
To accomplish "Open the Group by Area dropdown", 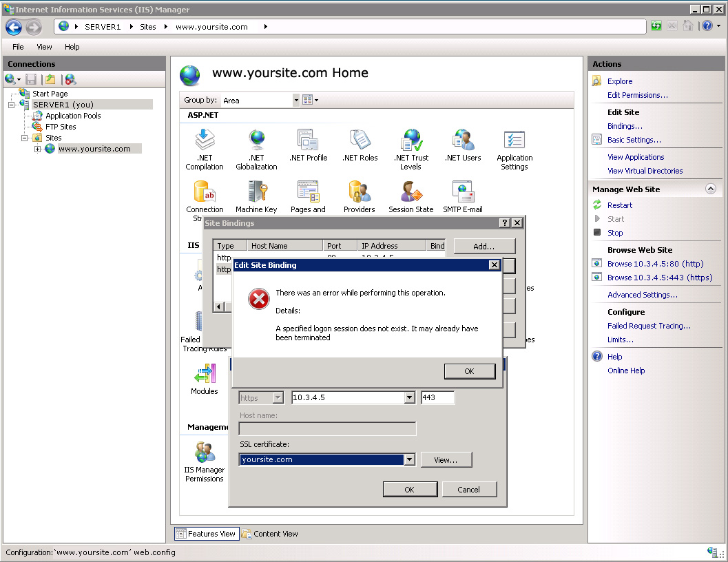I will 296,101.
